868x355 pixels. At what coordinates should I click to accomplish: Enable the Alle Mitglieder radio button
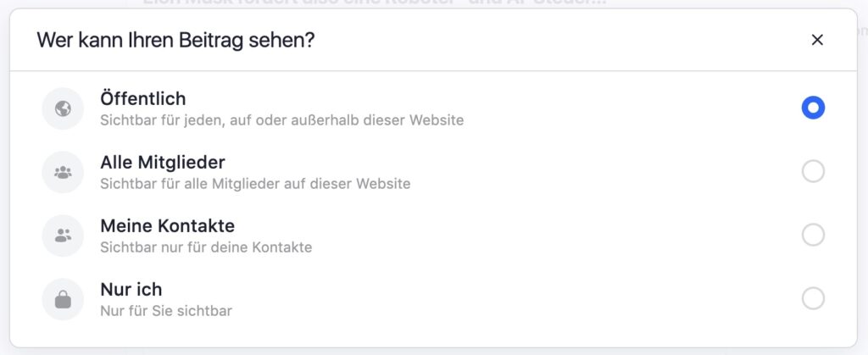pyautogui.click(x=813, y=171)
